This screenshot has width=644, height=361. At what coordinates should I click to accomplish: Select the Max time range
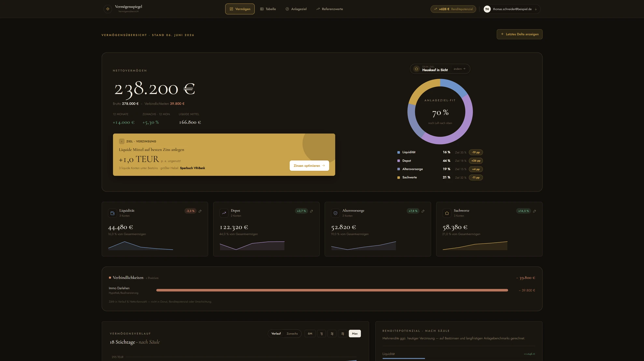click(x=354, y=334)
